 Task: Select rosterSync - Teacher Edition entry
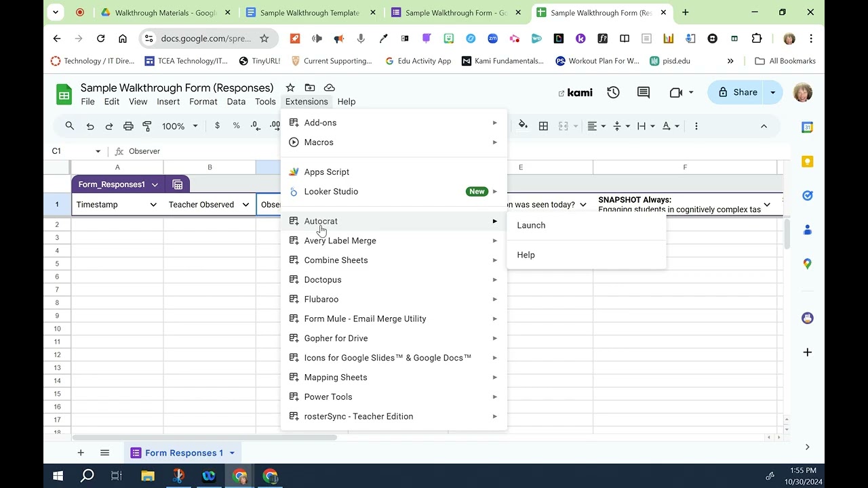coord(394,416)
